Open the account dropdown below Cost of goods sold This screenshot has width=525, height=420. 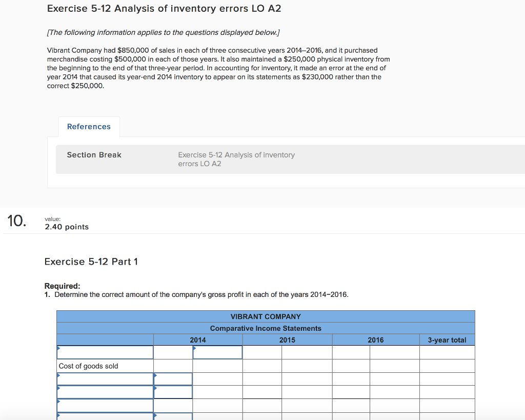(105, 379)
